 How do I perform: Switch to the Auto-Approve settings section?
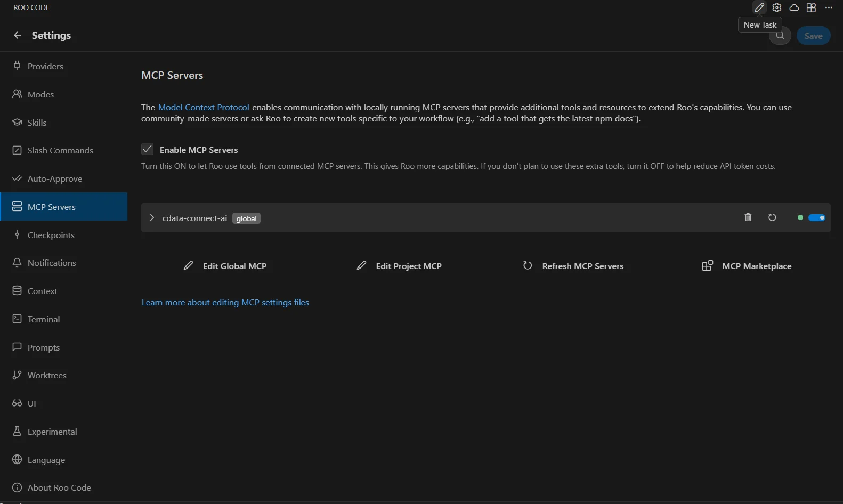(54, 178)
